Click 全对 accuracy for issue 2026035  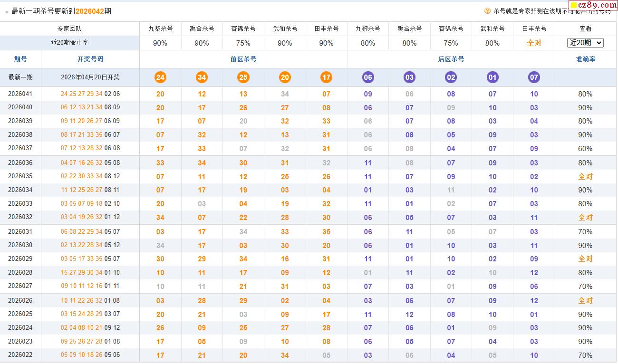point(585,176)
